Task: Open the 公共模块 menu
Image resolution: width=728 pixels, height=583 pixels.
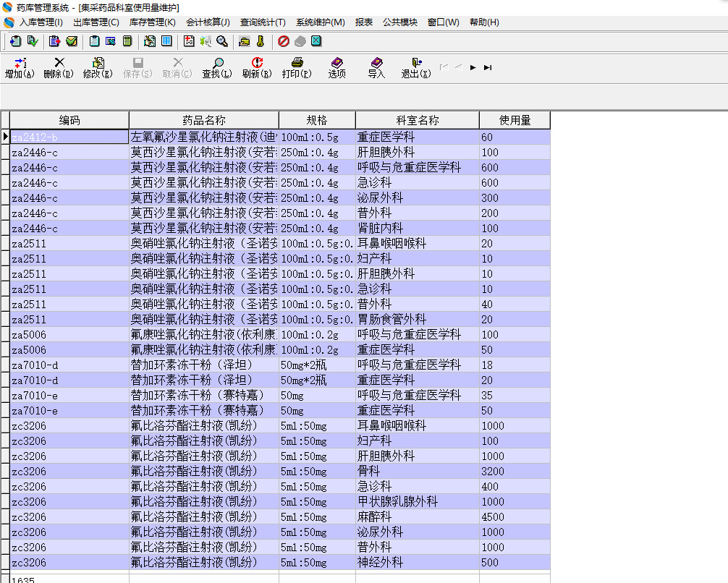Action: coord(399,22)
